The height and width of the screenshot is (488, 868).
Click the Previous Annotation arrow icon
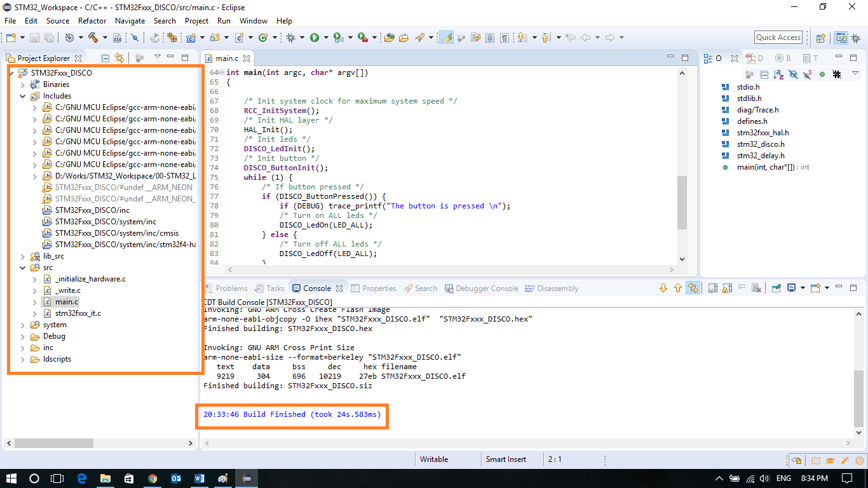[x=546, y=37]
